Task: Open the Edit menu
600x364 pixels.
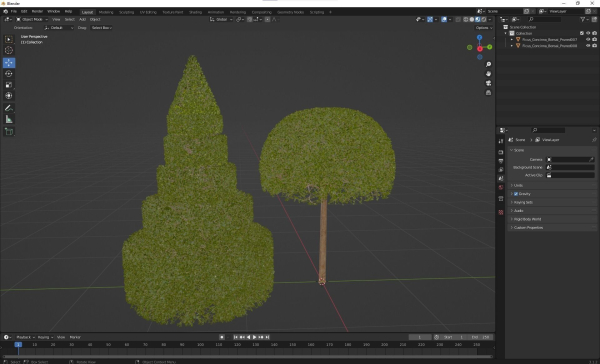Action: pyautogui.click(x=24, y=11)
